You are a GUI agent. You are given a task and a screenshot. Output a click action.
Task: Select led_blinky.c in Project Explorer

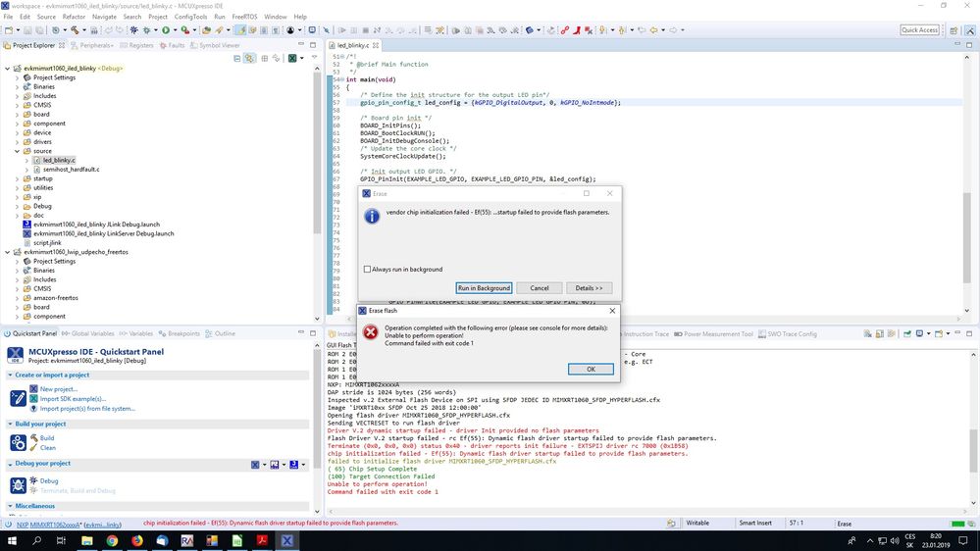click(59, 160)
